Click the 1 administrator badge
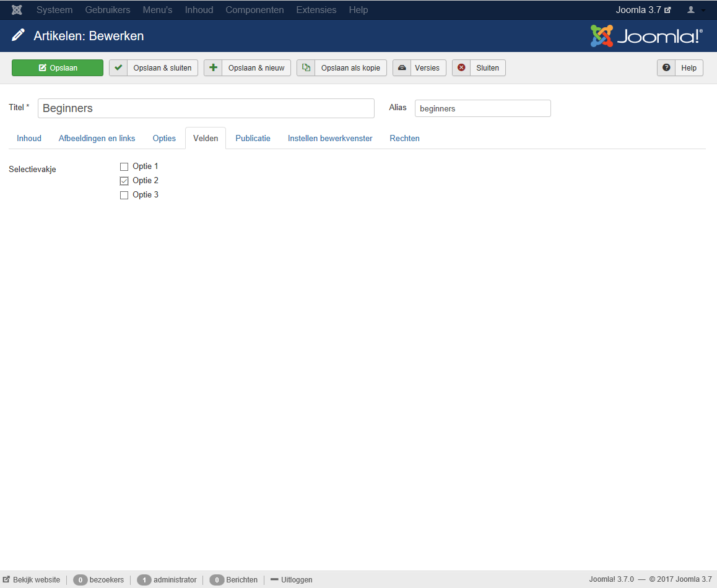The height and width of the screenshot is (588, 717). tap(144, 580)
